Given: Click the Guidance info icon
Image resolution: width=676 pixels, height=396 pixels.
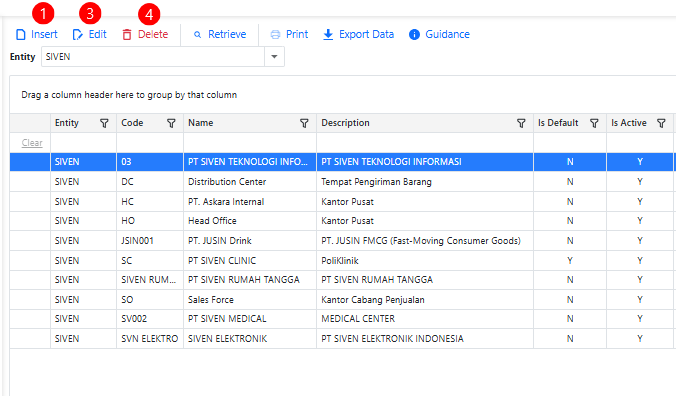Looking at the screenshot, I should pos(414,34).
